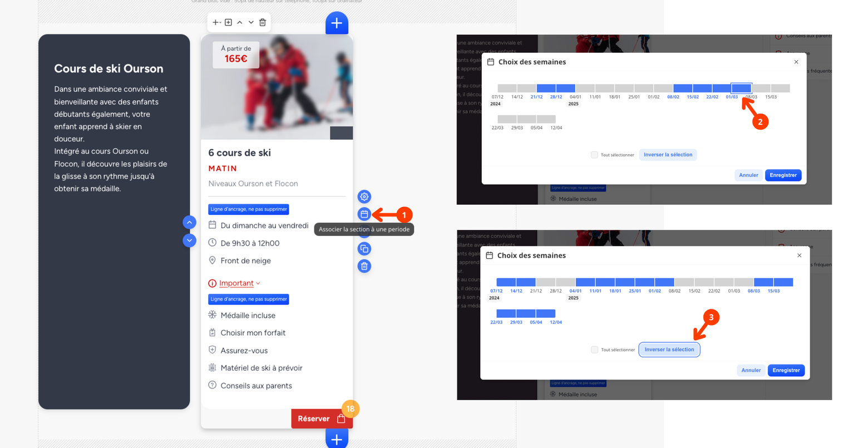Select the red MATIN label
The height and width of the screenshot is (448, 868).
pyautogui.click(x=223, y=168)
